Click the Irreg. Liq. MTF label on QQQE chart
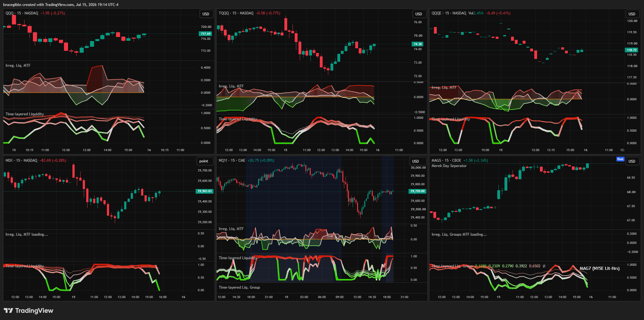644x320 pixels. [444, 87]
